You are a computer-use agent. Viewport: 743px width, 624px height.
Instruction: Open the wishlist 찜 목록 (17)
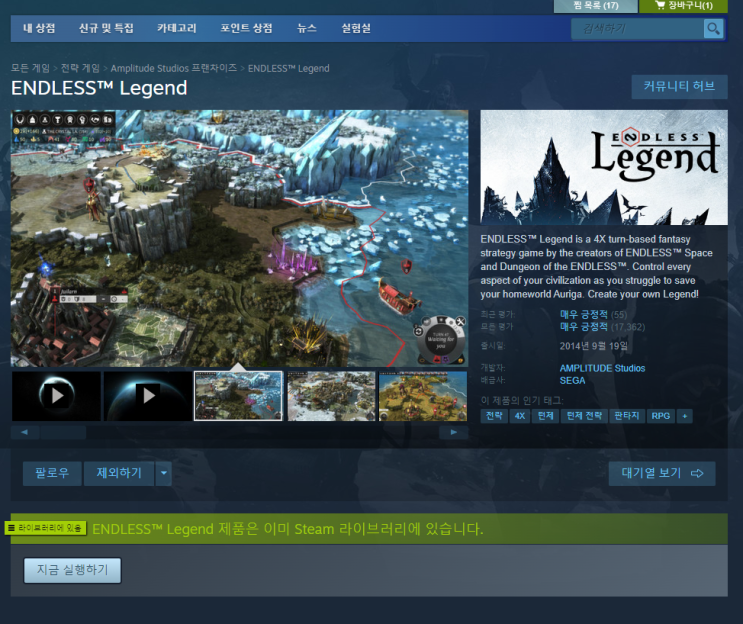coord(596,6)
